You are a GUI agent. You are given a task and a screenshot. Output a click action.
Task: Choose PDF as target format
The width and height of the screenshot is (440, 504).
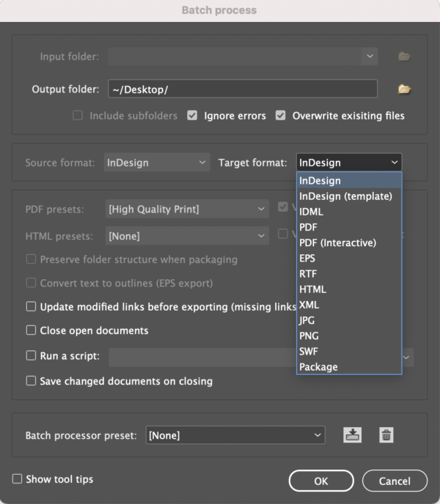[x=349, y=227]
